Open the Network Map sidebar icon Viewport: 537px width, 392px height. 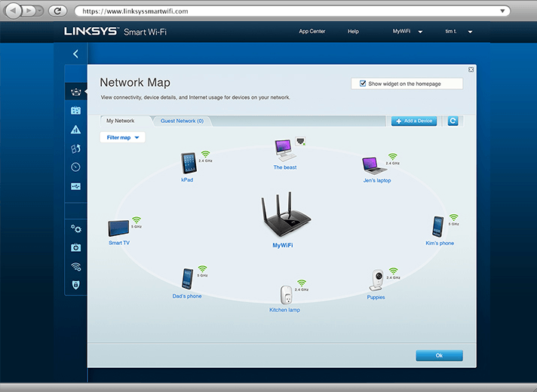tap(75, 92)
